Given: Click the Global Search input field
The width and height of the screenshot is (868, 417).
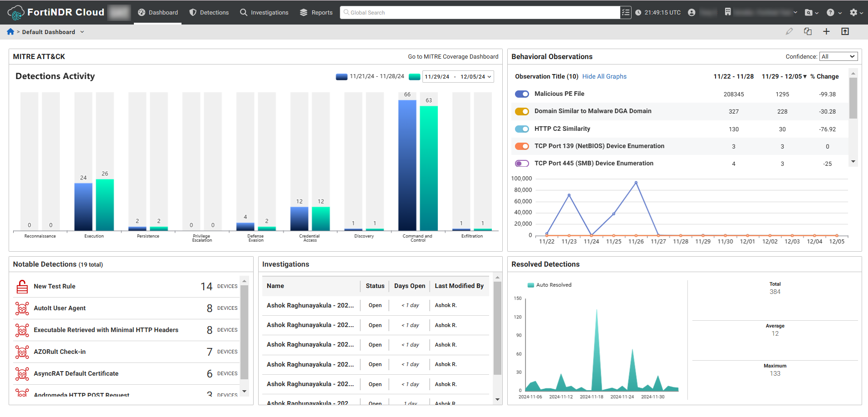Looking at the screenshot, I should click(480, 13).
